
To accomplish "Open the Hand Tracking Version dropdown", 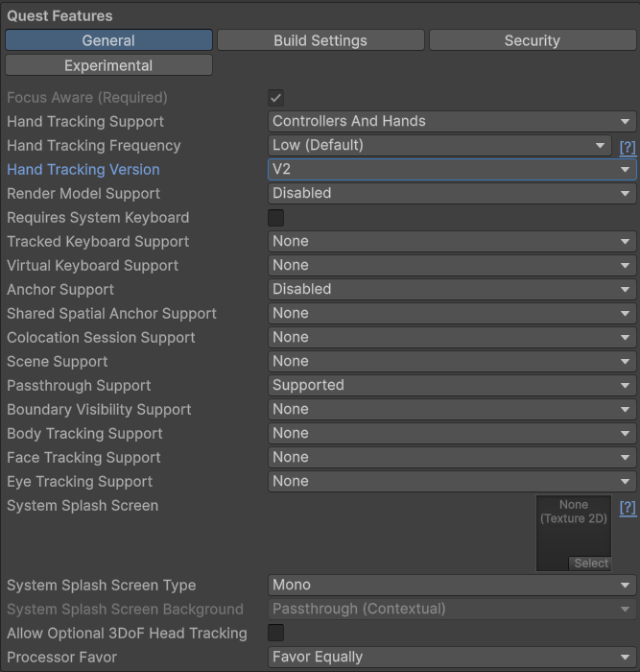I will pos(451,170).
